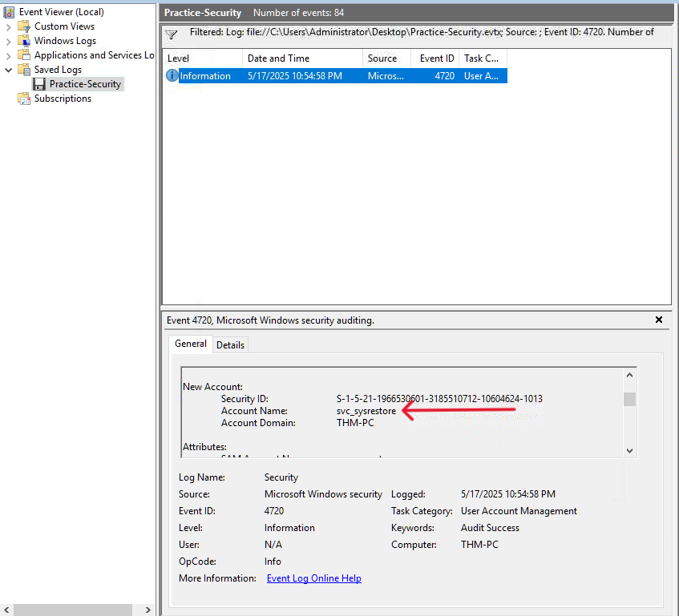Open the Event Log Online Help link
Image resolution: width=679 pixels, height=616 pixels.
click(313, 578)
